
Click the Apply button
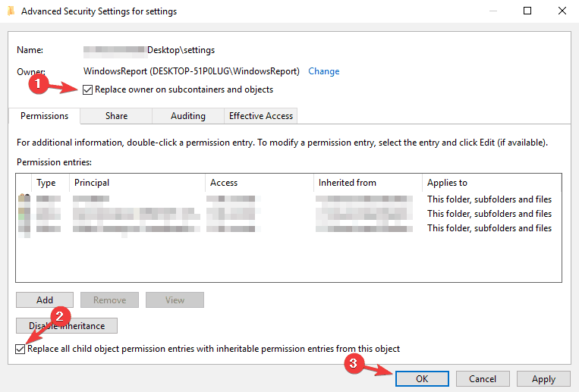coord(543,378)
